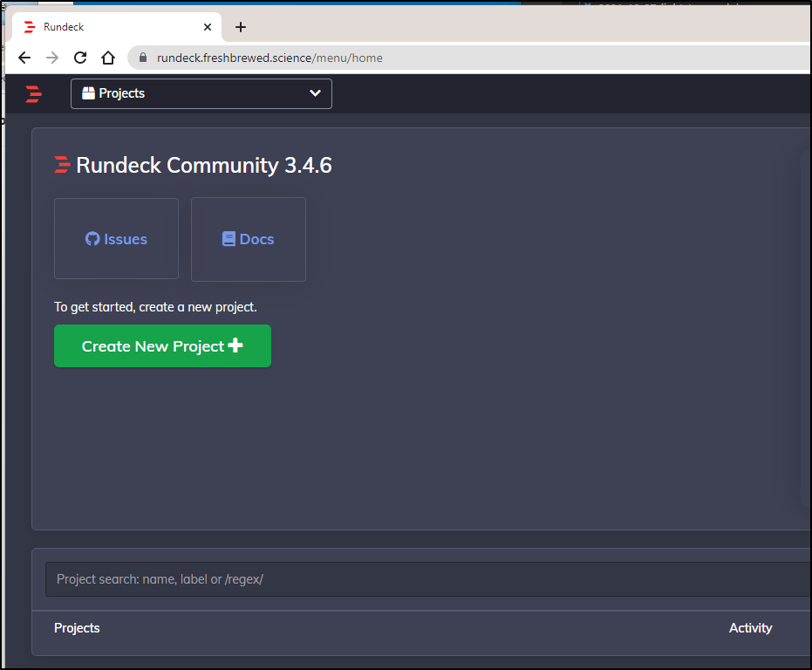This screenshot has height=670, width=812.
Task: Click the Rundeck logo in the top navigation bar
Action: (x=34, y=94)
